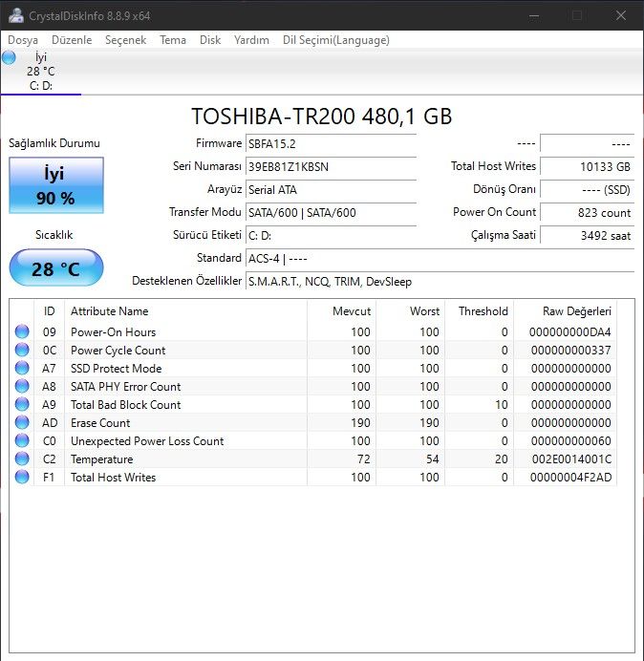
Task: Click the 28 °C temperature button
Action: [x=56, y=267]
